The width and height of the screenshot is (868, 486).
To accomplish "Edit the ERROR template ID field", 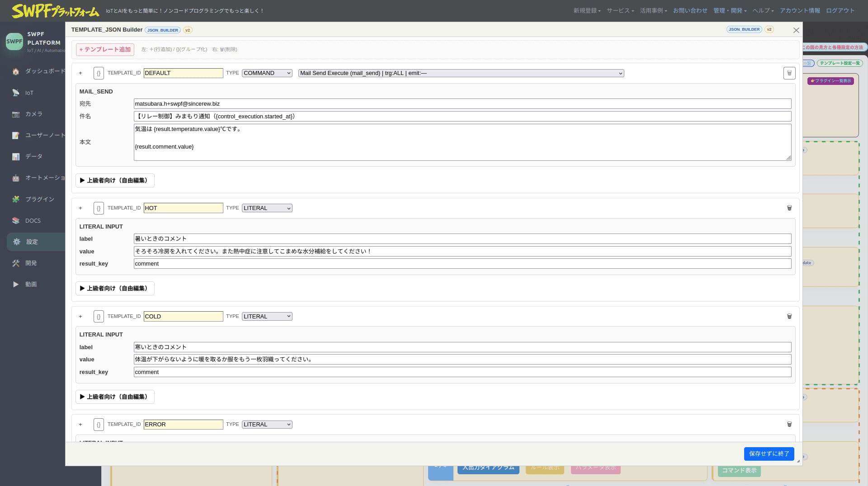I will point(183,425).
